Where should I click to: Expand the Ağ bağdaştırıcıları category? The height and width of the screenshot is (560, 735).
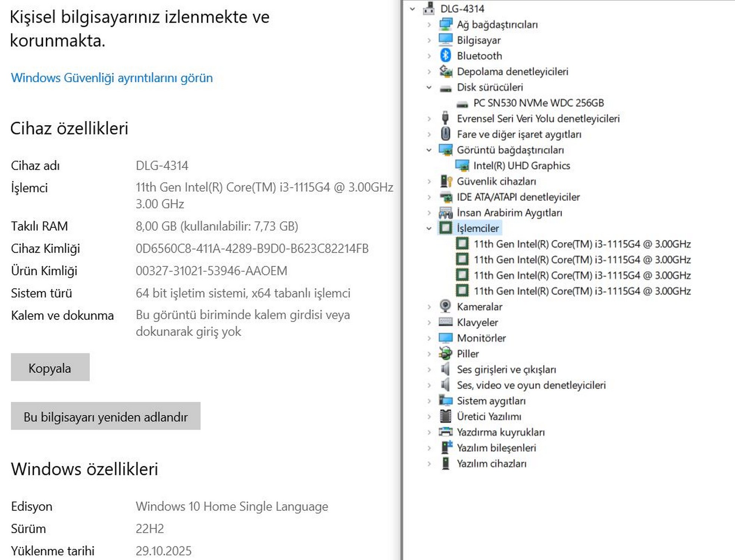point(429,25)
